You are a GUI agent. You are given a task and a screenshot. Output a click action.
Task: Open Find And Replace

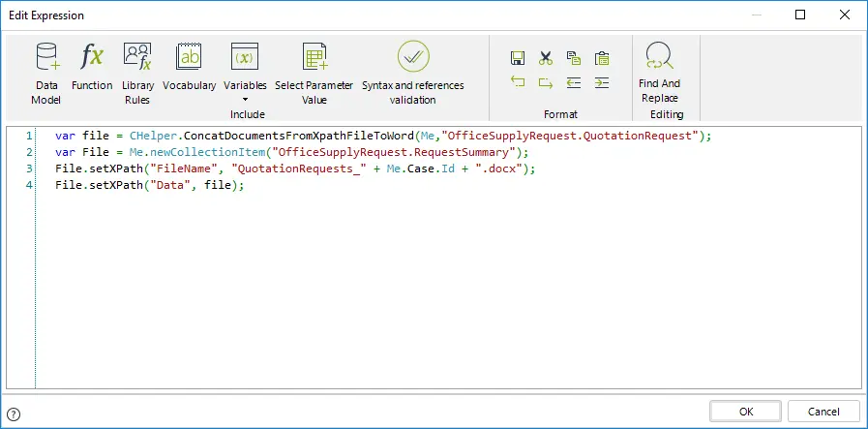tap(659, 73)
